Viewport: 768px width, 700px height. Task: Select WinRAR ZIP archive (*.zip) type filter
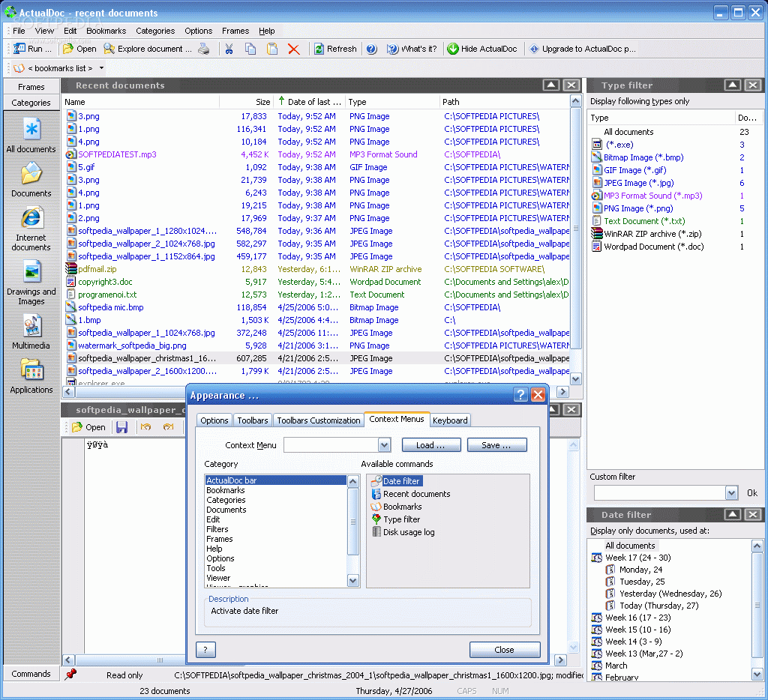pos(652,234)
